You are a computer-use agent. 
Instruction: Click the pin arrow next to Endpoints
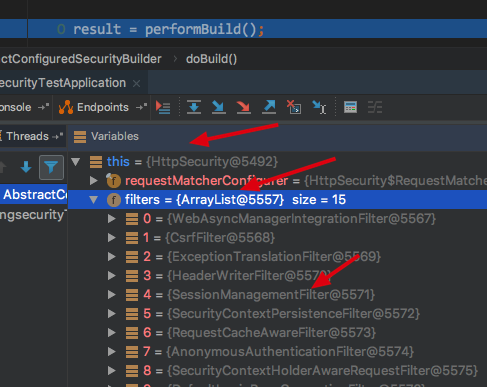(141, 107)
